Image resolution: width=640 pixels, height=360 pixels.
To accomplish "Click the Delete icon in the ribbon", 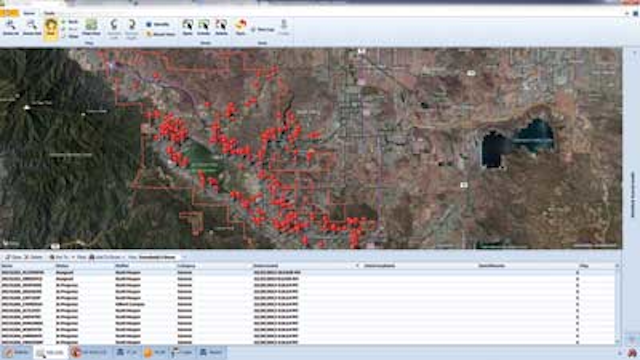I will [x=221, y=27].
